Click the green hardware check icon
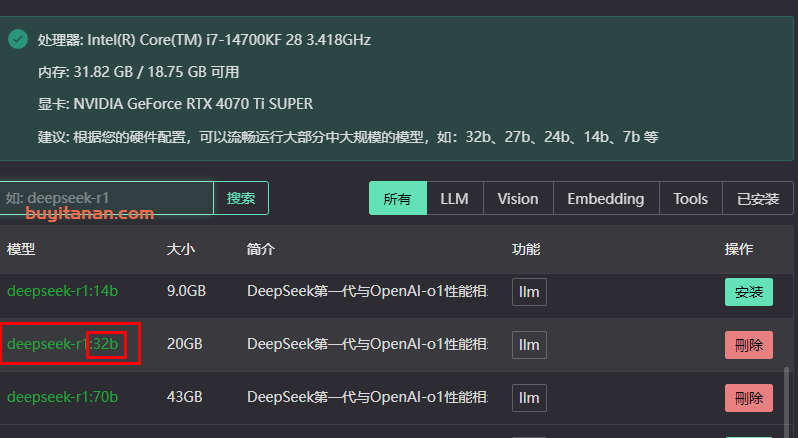The image size is (798, 438). tap(18, 39)
